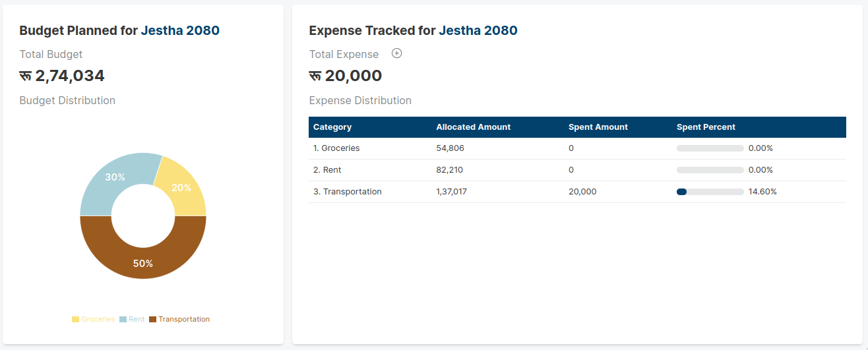Toggle the Rent legend label
The height and width of the screenshot is (350, 868).
coord(137,320)
